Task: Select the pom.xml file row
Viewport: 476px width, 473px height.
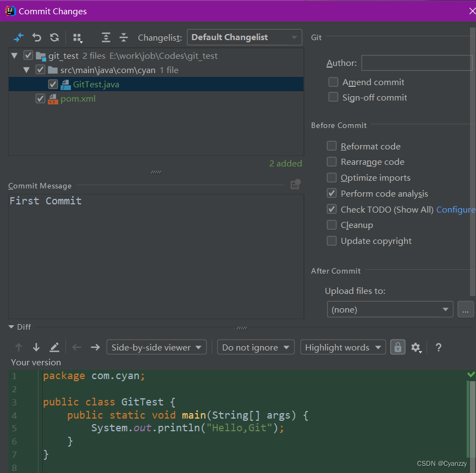Action: point(156,98)
